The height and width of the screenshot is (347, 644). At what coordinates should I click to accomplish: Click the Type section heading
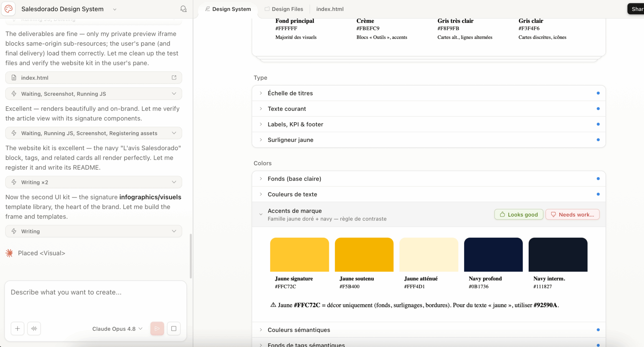[260, 78]
